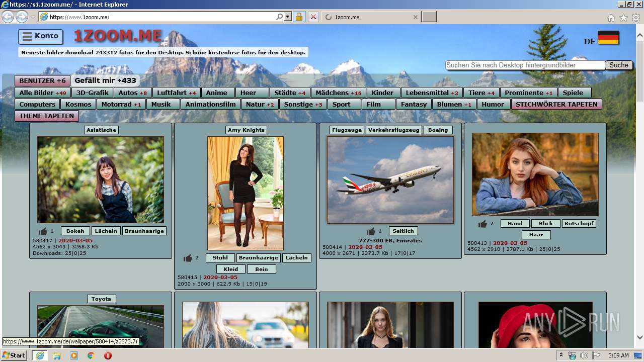Open THEME TAPETEN
This screenshot has width=644, height=362.
point(46,116)
